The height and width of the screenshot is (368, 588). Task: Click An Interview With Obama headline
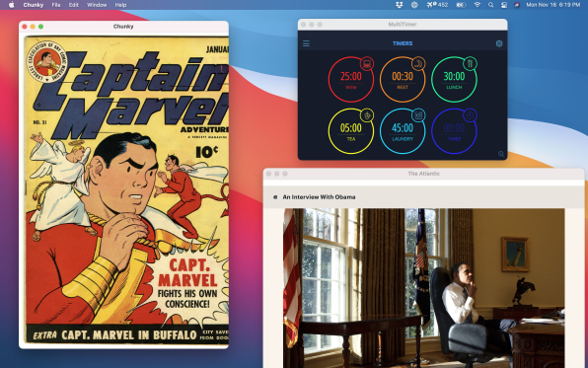tap(319, 197)
